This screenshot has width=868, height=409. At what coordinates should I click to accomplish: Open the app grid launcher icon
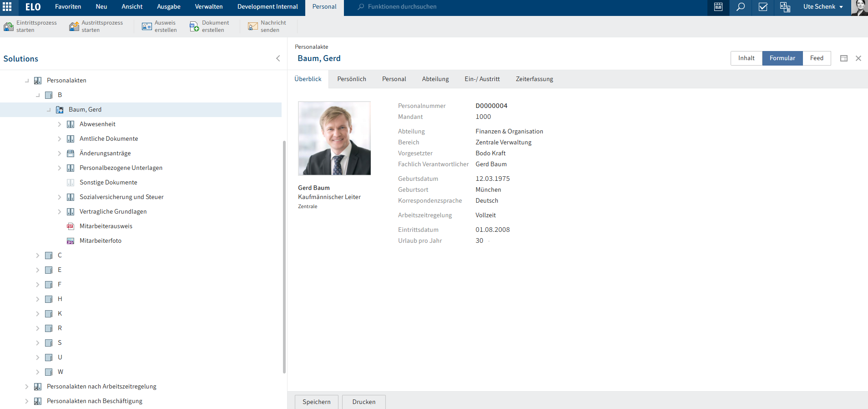7,7
